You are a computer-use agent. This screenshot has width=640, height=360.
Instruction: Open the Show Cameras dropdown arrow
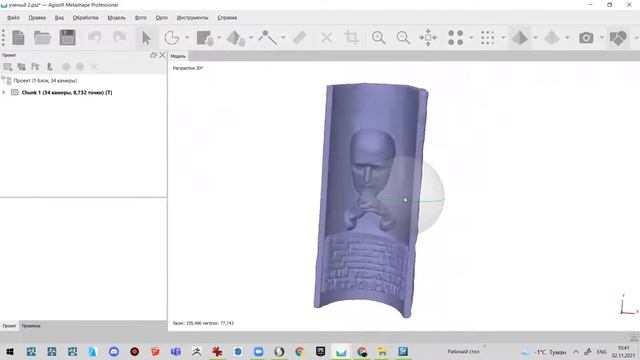click(x=602, y=38)
